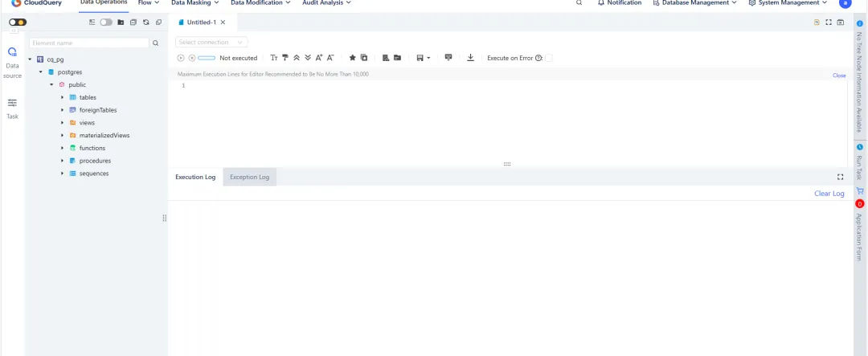
Task: Enable the Execute on Error checkbox
Action: pos(549,58)
